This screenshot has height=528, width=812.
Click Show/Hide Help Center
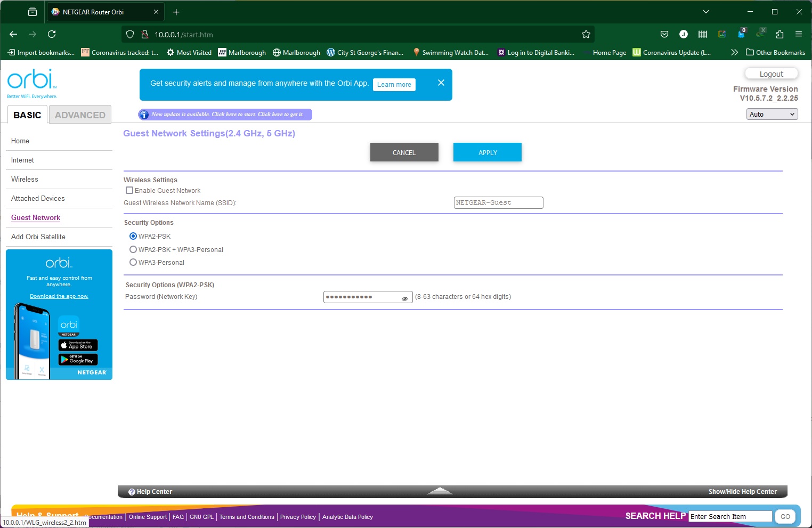tap(742, 492)
